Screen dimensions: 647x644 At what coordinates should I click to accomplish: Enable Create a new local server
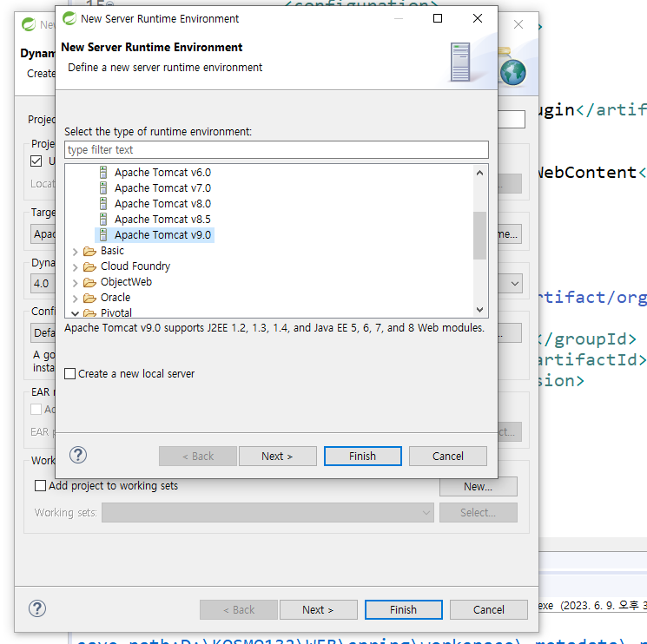pyautogui.click(x=70, y=373)
